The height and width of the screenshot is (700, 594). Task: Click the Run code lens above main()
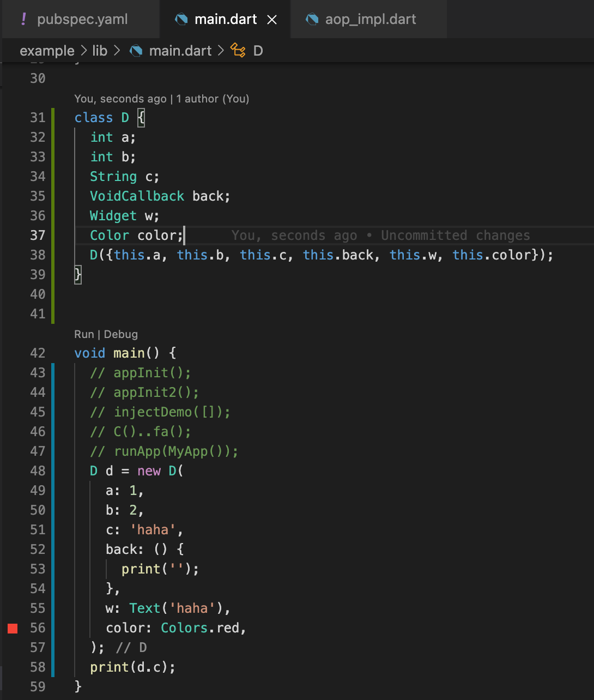coord(84,334)
